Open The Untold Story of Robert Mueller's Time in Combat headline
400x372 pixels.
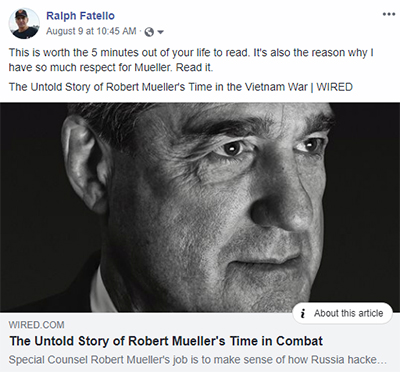tap(166, 341)
